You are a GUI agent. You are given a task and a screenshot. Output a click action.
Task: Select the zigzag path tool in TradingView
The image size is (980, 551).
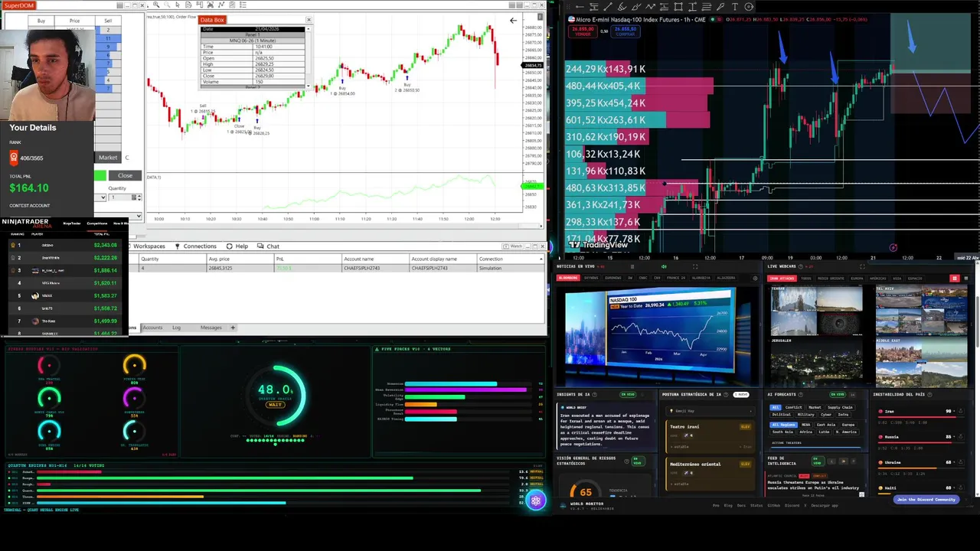point(650,7)
